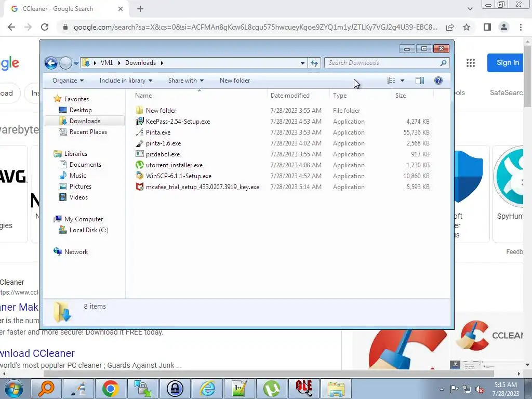The width and height of the screenshot is (532, 399).
Task: Open the Windows Start menu
Action: coord(14,389)
